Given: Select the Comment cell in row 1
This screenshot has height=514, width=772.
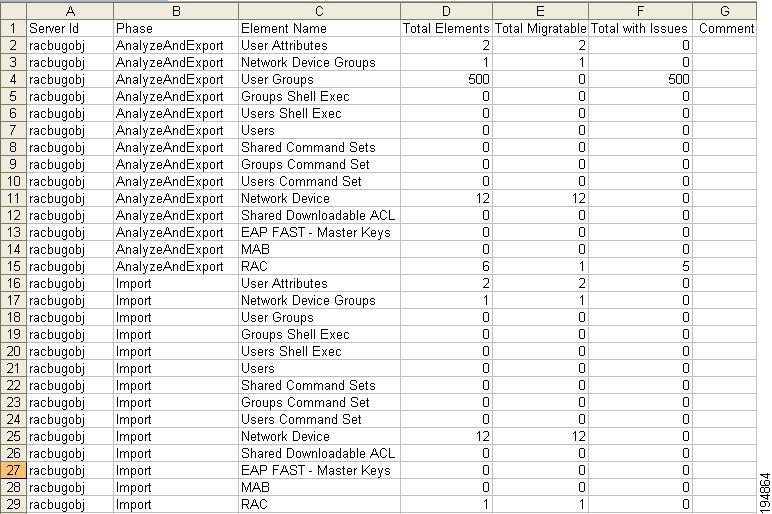Looking at the screenshot, I should tap(725, 28).
